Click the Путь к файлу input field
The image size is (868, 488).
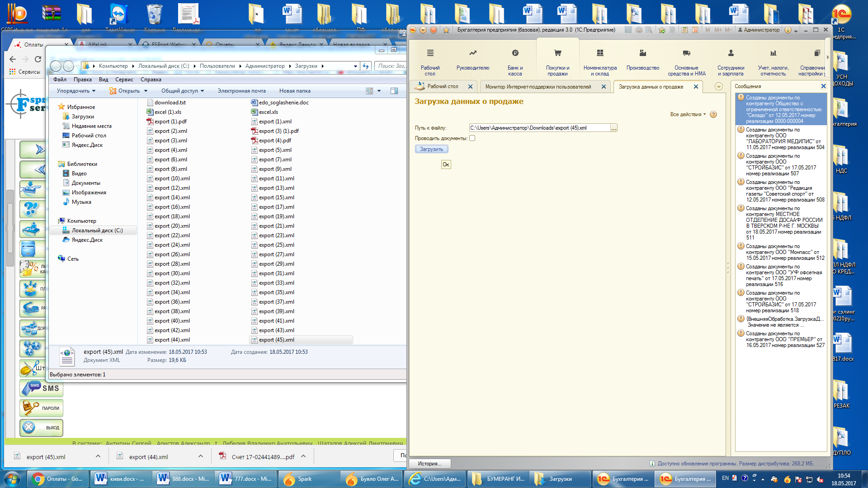click(x=539, y=128)
